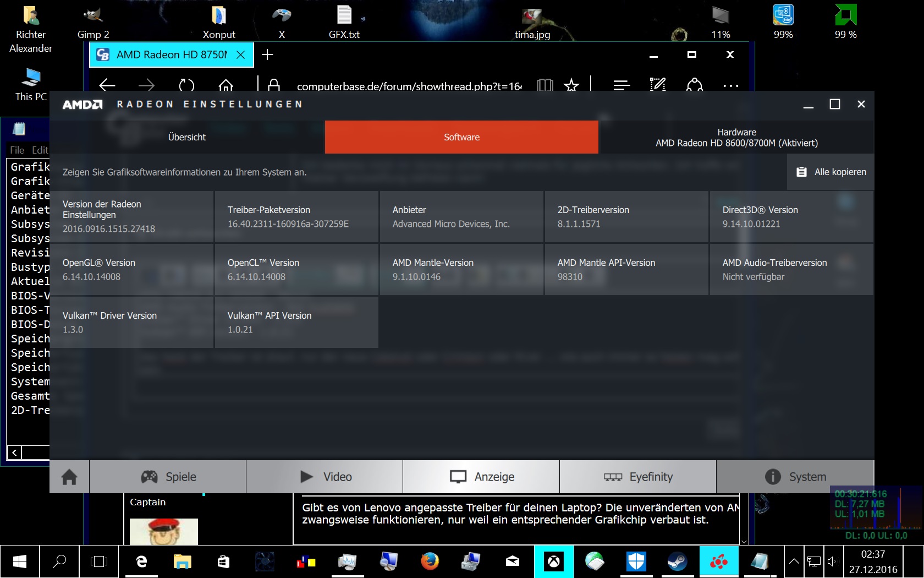
Task: Open the Video section
Action: [324, 477]
